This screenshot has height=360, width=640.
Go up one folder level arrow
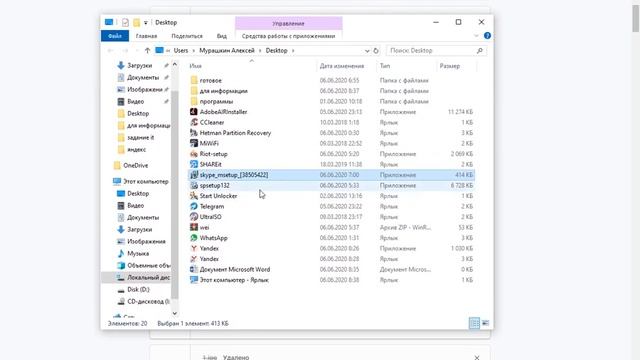(x=147, y=51)
